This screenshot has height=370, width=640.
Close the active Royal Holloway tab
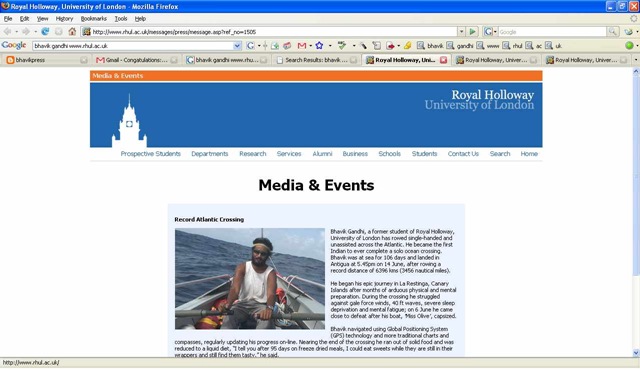pos(443,60)
